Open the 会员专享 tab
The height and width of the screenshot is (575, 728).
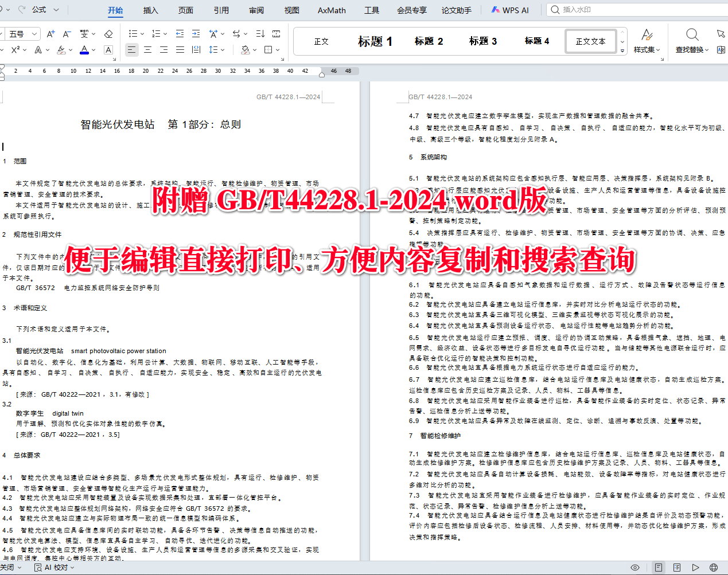click(412, 10)
